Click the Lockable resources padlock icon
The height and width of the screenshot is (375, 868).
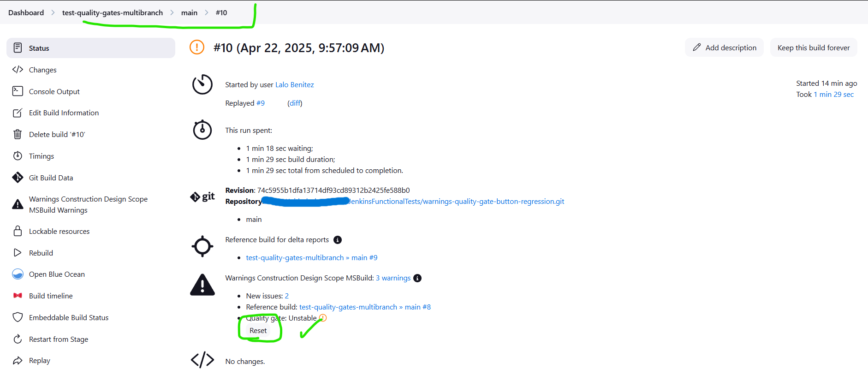coord(18,231)
